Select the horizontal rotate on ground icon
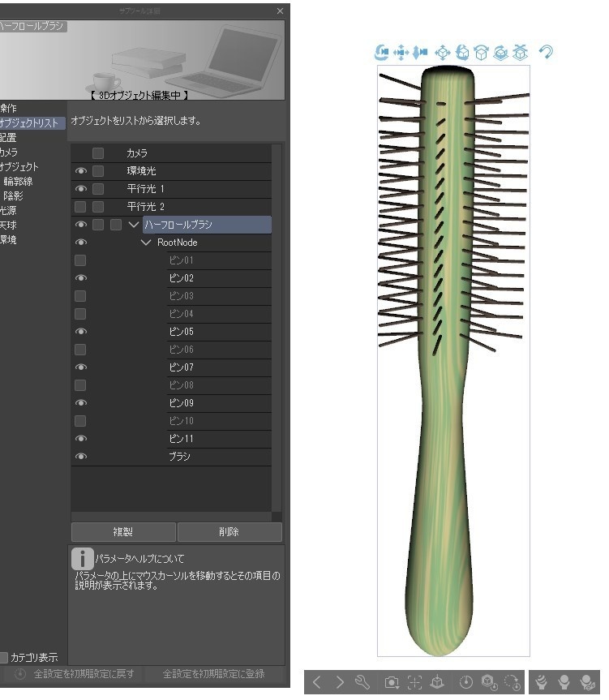Image resolution: width=609 pixels, height=700 pixels. click(x=500, y=52)
